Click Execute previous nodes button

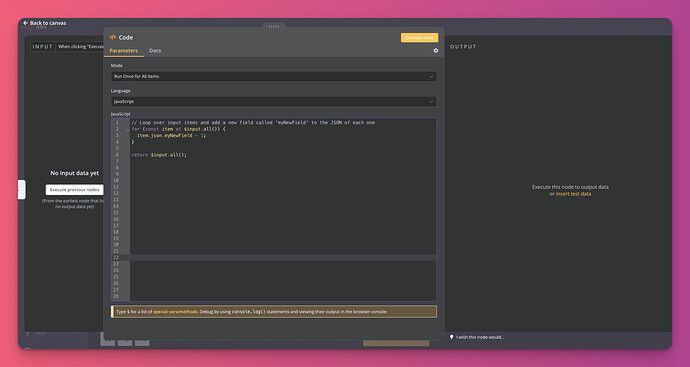click(x=74, y=190)
